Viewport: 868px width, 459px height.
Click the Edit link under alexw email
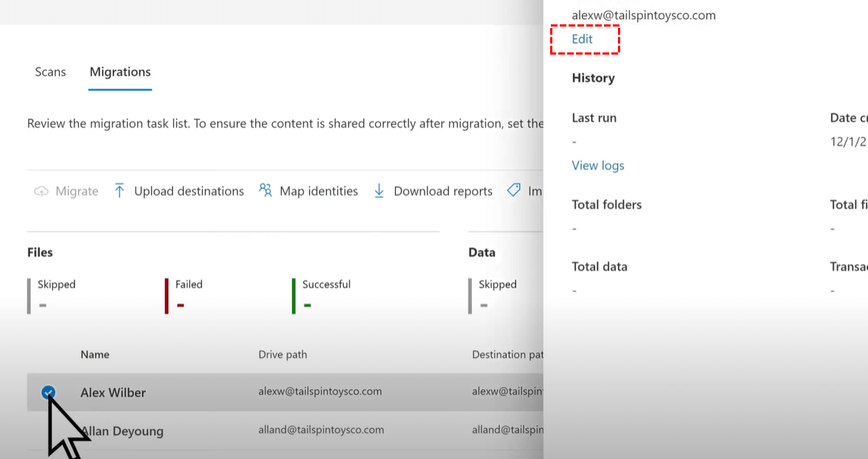[x=583, y=39]
